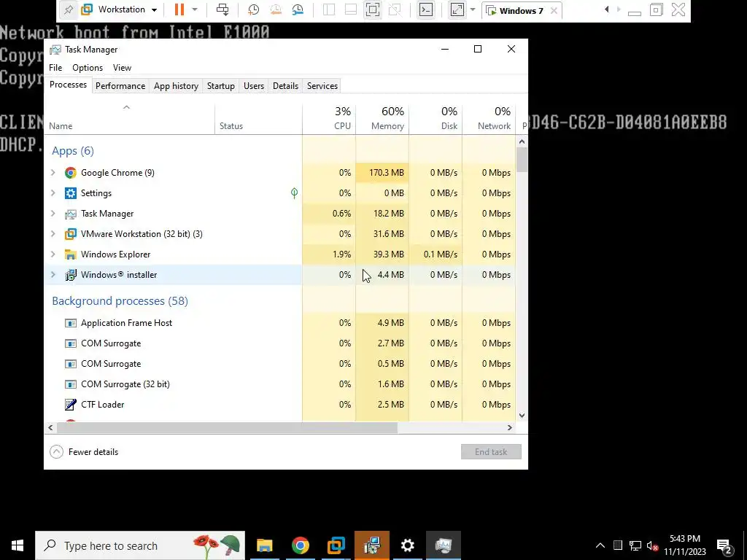Switch to the Startup tab

(220, 86)
